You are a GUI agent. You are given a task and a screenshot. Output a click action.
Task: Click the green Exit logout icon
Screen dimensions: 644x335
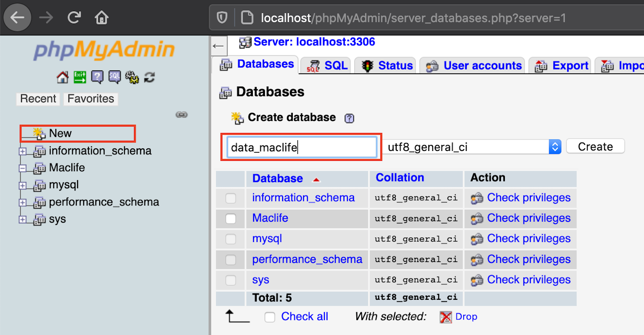80,78
